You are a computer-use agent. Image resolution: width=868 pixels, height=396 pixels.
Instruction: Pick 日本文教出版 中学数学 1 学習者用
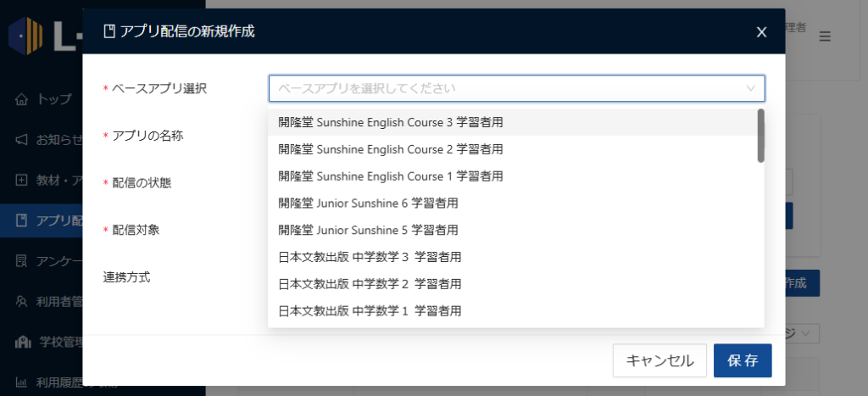(513, 310)
